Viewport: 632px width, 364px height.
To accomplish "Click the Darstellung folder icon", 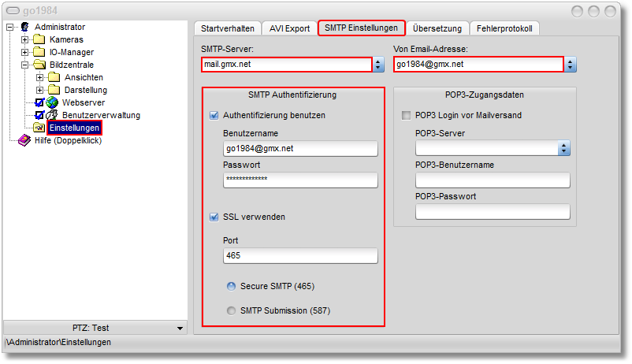I will coord(54,90).
